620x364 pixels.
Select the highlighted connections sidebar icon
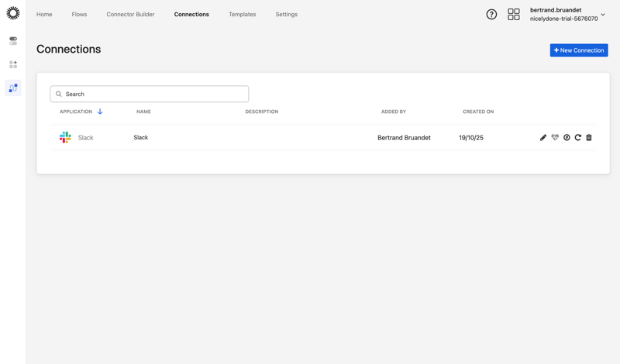(x=13, y=88)
